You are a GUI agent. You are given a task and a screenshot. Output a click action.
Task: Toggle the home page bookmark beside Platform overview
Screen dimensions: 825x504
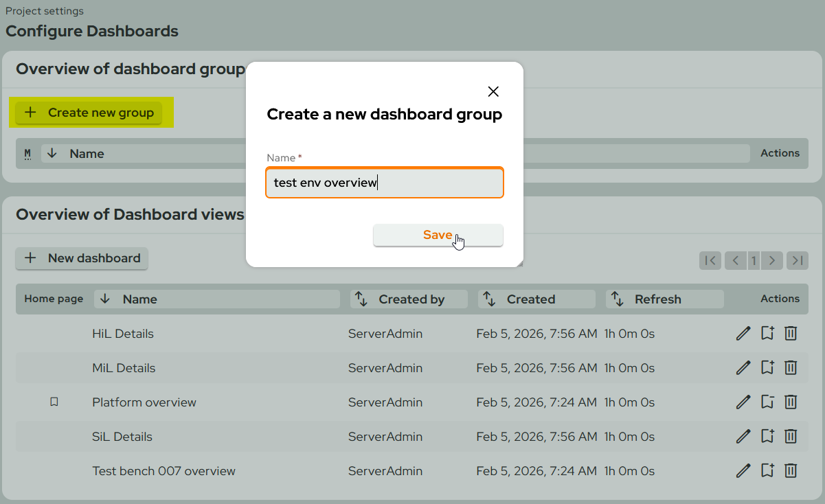[x=54, y=402]
